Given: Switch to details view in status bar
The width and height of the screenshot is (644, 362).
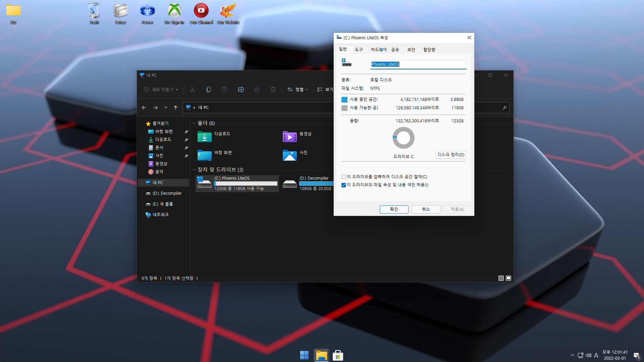Looking at the screenshot, I should [x=501, y=278].
